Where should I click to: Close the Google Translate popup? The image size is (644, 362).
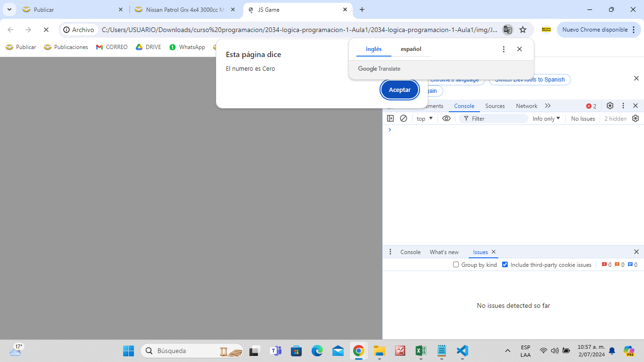tap(520, 49)
